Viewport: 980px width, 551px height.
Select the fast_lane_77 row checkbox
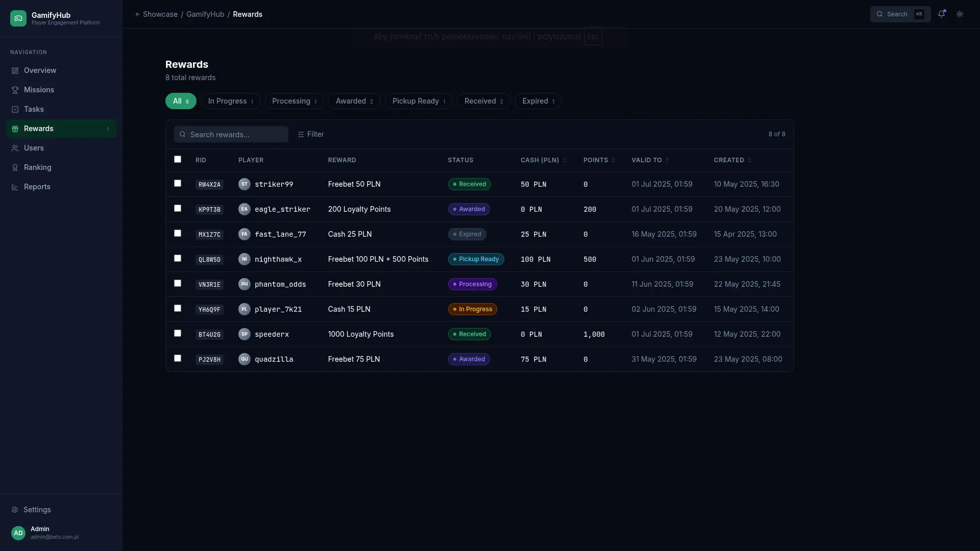pyautogui.click(x=178, y=233)
